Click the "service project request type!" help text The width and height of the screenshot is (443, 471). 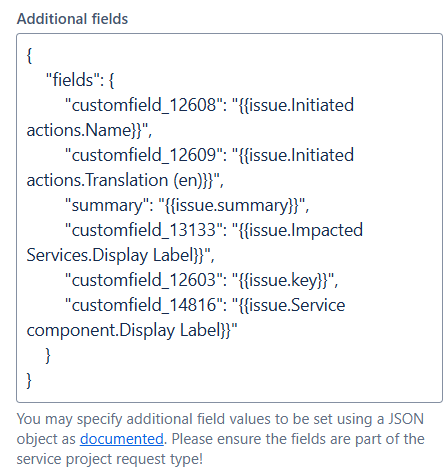pos(110,459)
